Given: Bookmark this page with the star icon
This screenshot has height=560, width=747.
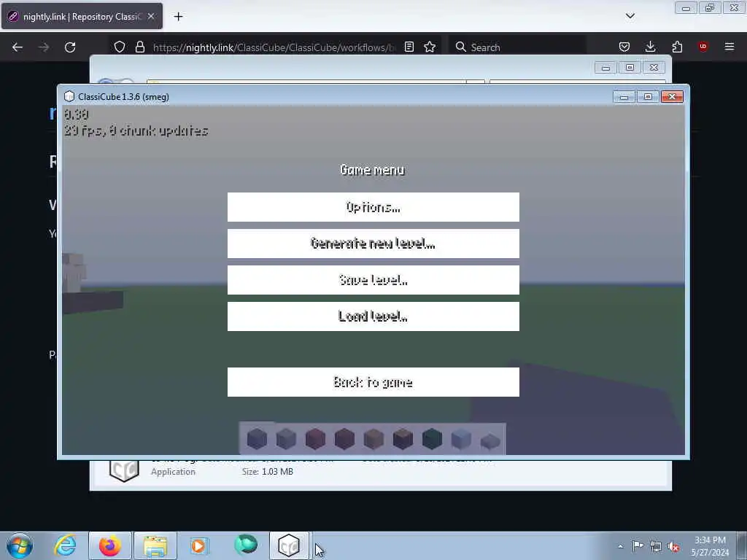Looking at the screenshot, I should (x=430, y=47).
